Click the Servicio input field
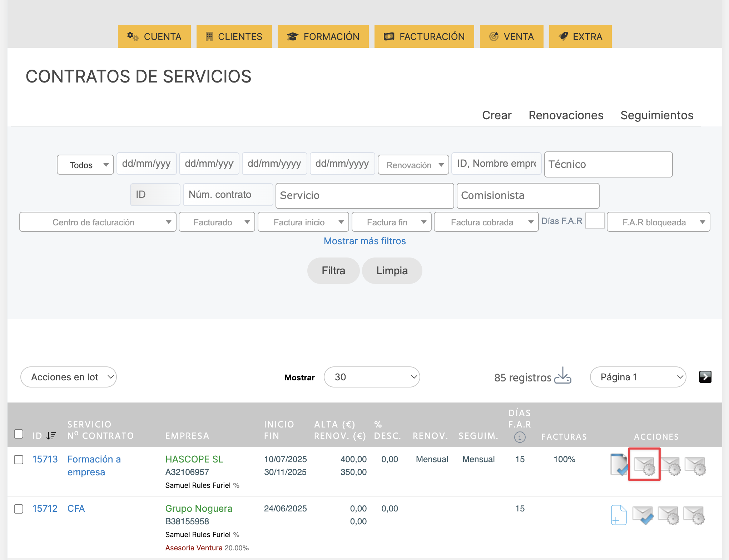Image resolution: width=729 pixels, height=560 pixels. [x=364, y=196]
